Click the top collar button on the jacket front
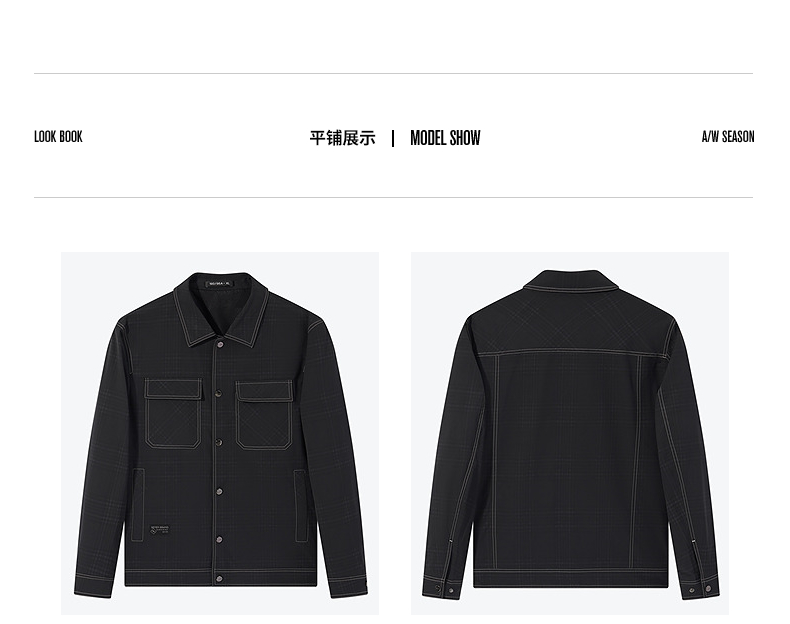 point(220,344)
